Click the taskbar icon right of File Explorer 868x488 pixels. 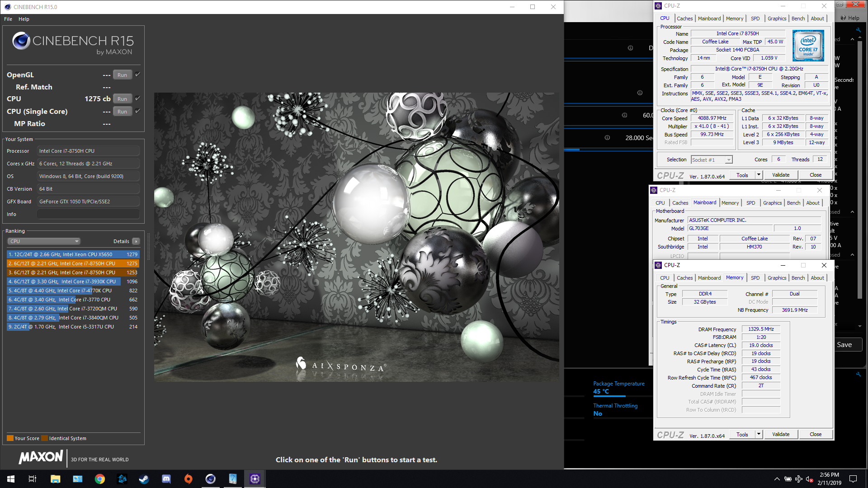tap(77, 479)
